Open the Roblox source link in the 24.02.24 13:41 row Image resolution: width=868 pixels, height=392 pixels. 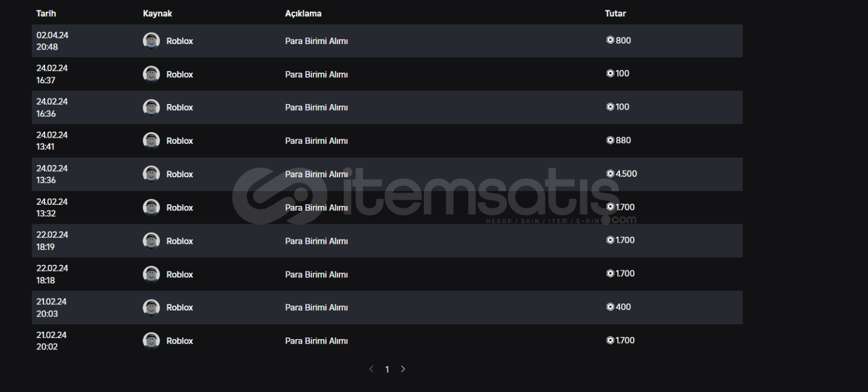(180, 141)
